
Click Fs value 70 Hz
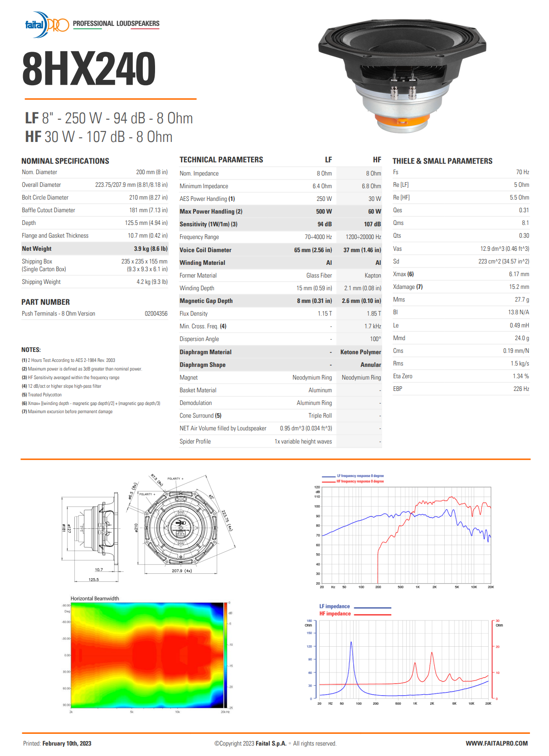pos(523,172)
